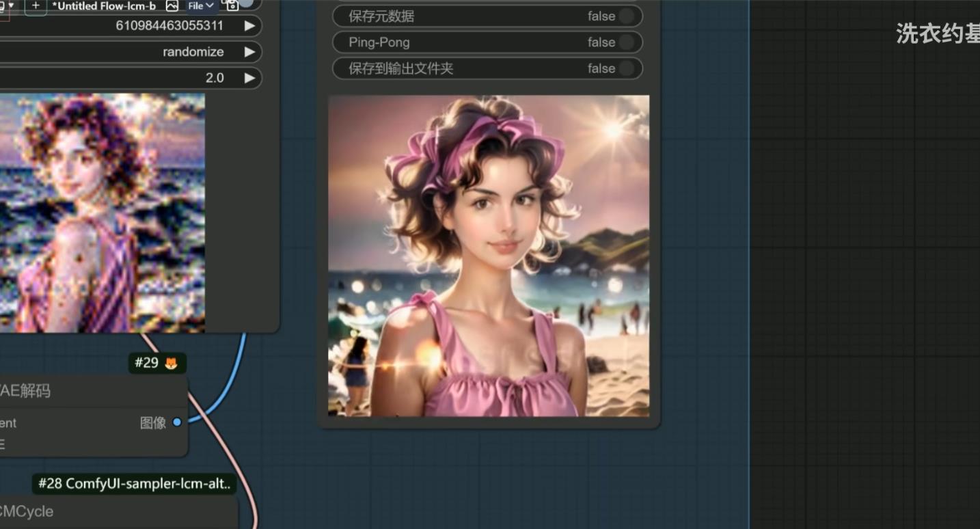Screen dimensions: 980x529
Task: Click the VAE解码 node title
Action: click(x=25, y=391)
